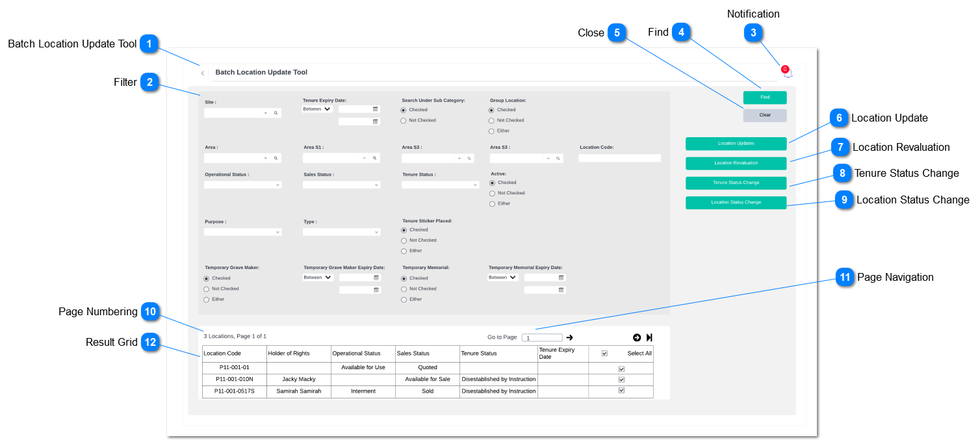
Task: Select Either under Temporary Memorial
Action: (404, 300)
